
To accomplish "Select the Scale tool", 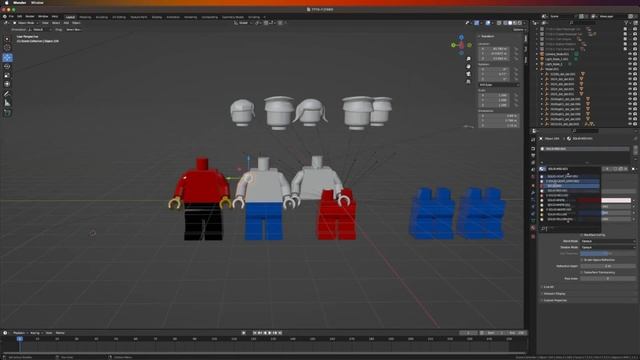I will pyautogui.click(x=7, y=75).
